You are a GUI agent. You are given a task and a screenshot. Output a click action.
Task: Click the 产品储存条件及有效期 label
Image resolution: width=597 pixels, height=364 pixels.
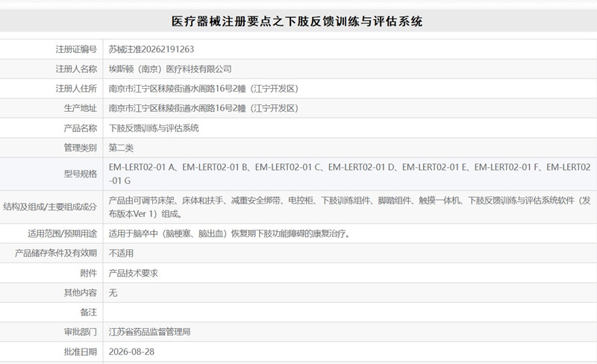click(x=56, y=253)
